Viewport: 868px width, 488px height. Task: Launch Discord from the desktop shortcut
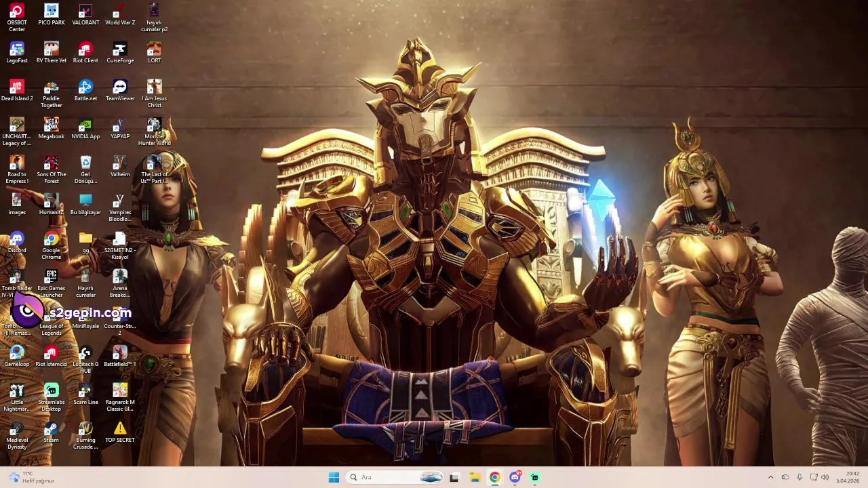point(17,243)
